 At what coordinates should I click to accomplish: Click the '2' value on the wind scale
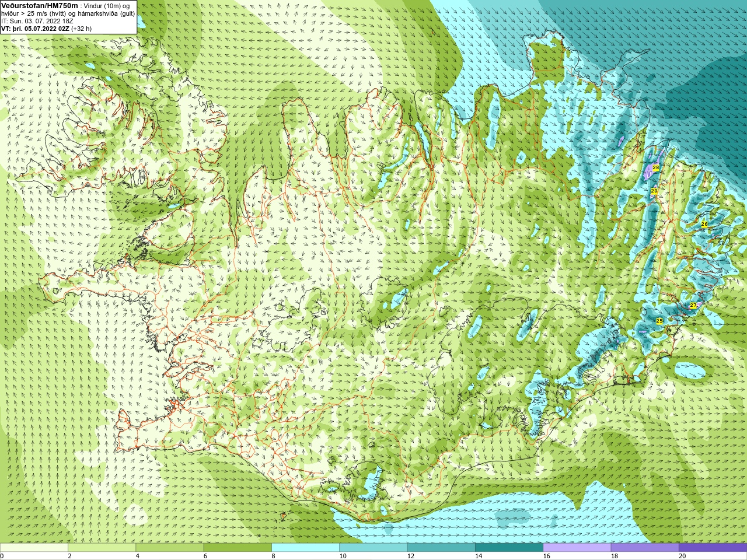pyautogui.click(x=69, y=556)
